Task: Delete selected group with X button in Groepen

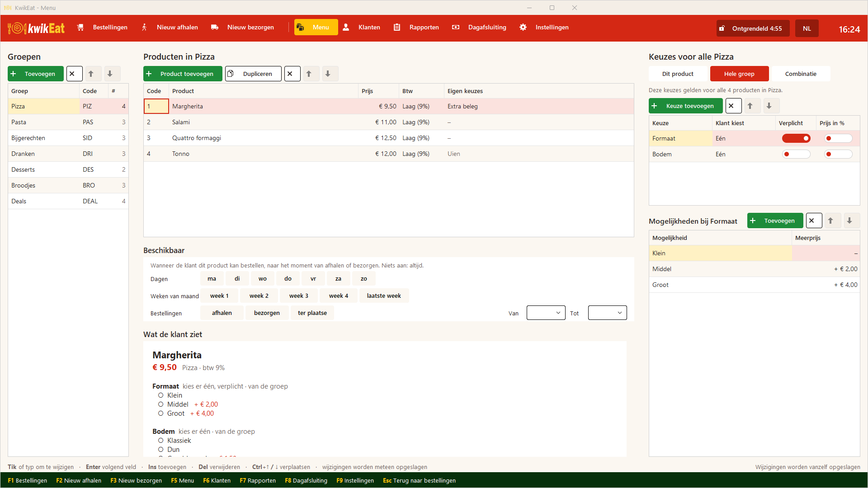Action: pos(75,74)
